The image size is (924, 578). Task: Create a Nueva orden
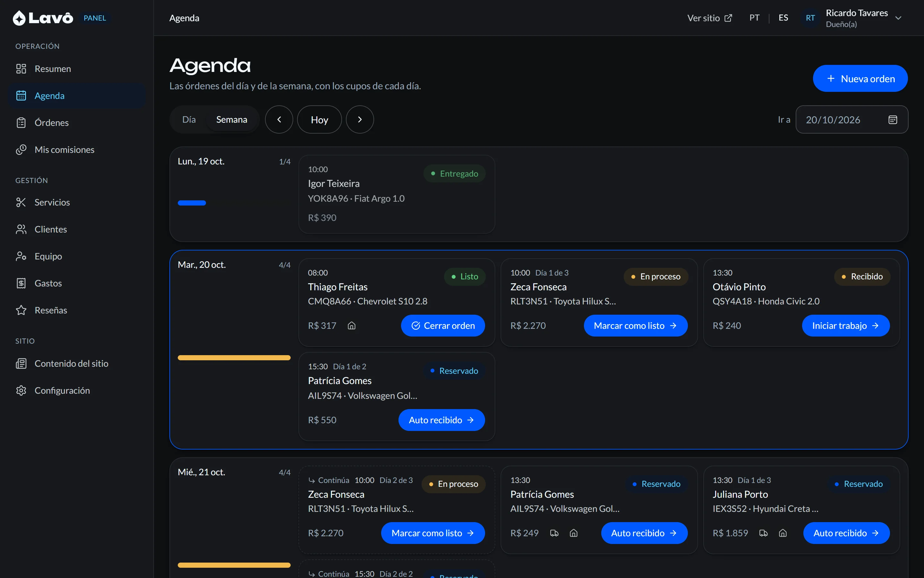(x=860, y=78)
